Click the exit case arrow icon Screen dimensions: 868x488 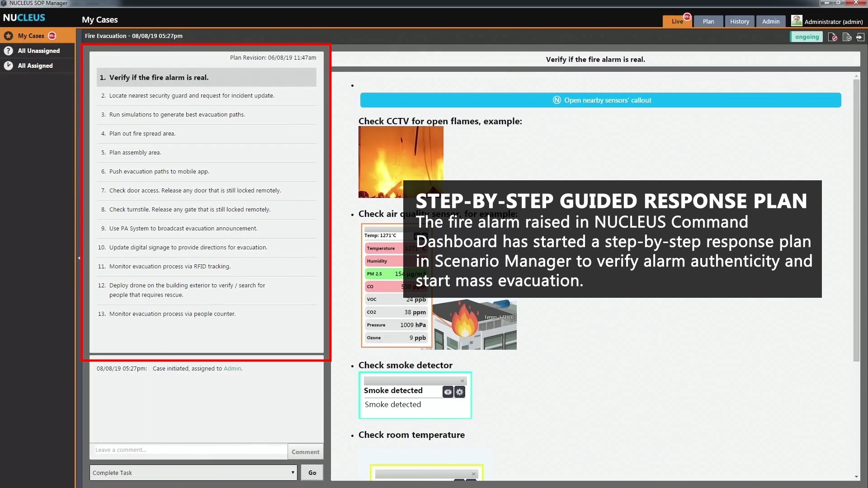pyautogui.click(x=860, y=37)
